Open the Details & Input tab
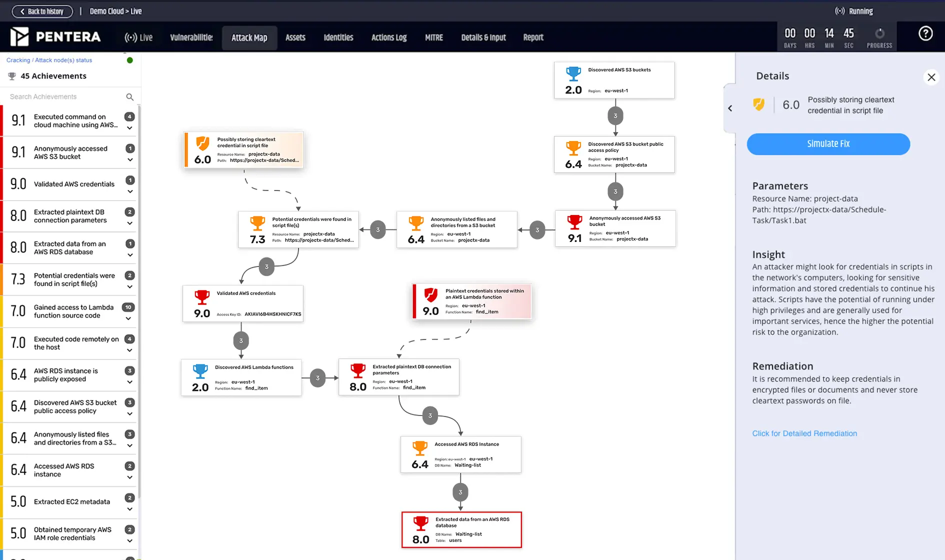945x560 pixels. [x=483, y=37]
